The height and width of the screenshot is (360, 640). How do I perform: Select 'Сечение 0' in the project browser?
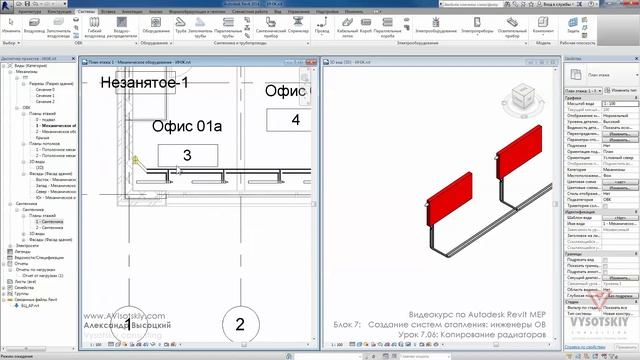pyautogui.click(x=45, y=89)
